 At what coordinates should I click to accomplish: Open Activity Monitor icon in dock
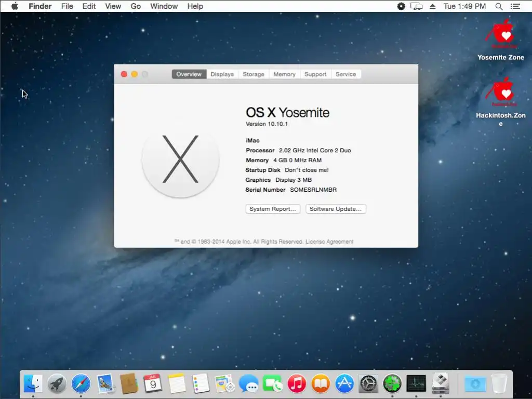coord(416,383)
